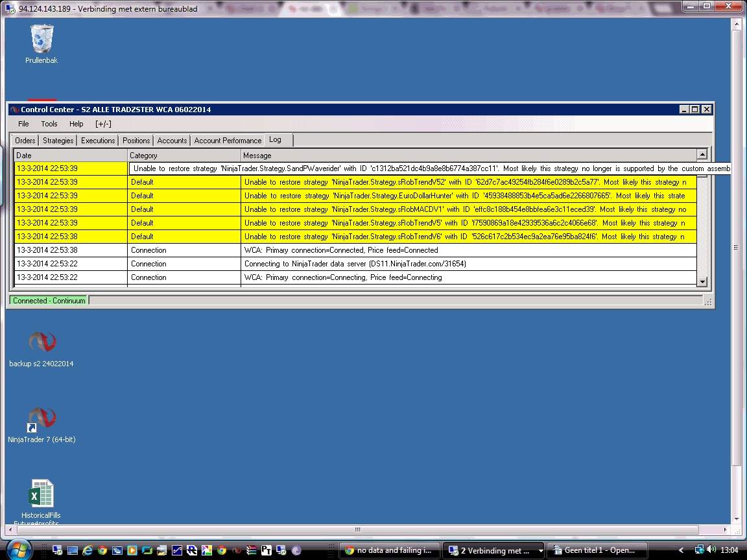Click the blue chart quick launch icon
The height and width of the screenshot is (560, 747).
[x=177, y=550]
